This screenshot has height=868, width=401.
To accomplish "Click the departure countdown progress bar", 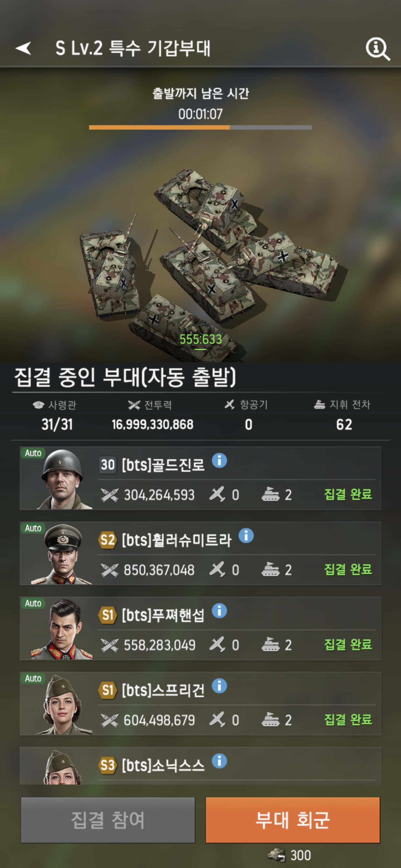I will click(x=200, y=127).
